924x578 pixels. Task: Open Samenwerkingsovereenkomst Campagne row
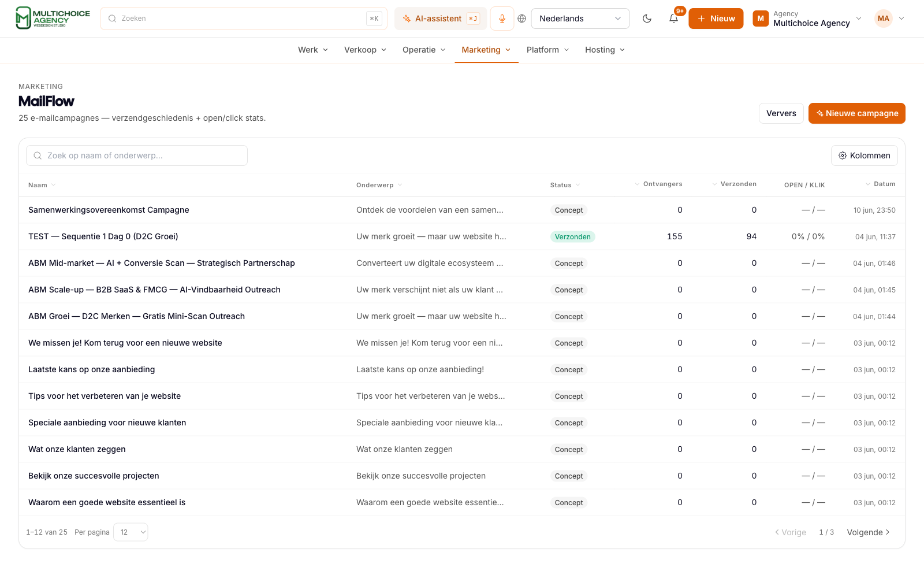coord(462,210)
